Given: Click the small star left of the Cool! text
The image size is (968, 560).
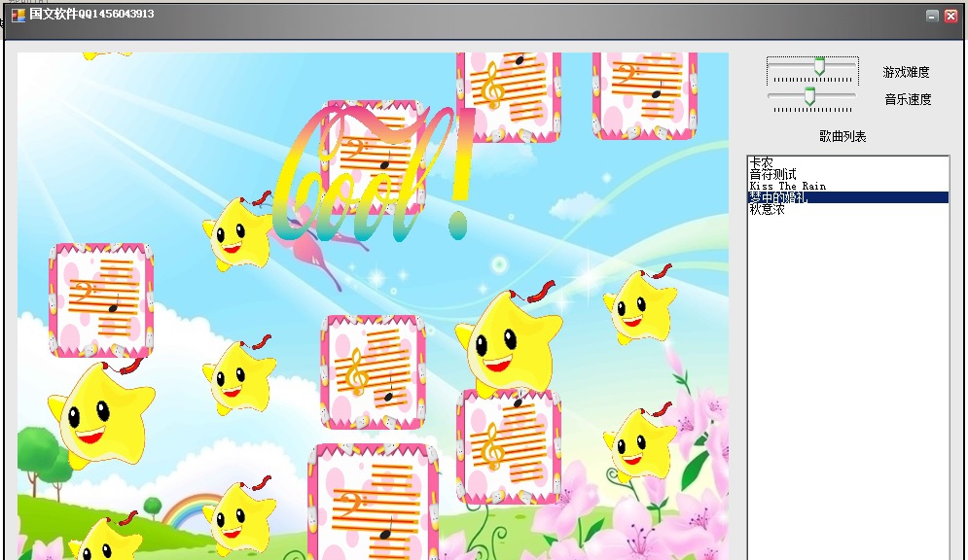Looking at the screenshot, I should [237, 232].
